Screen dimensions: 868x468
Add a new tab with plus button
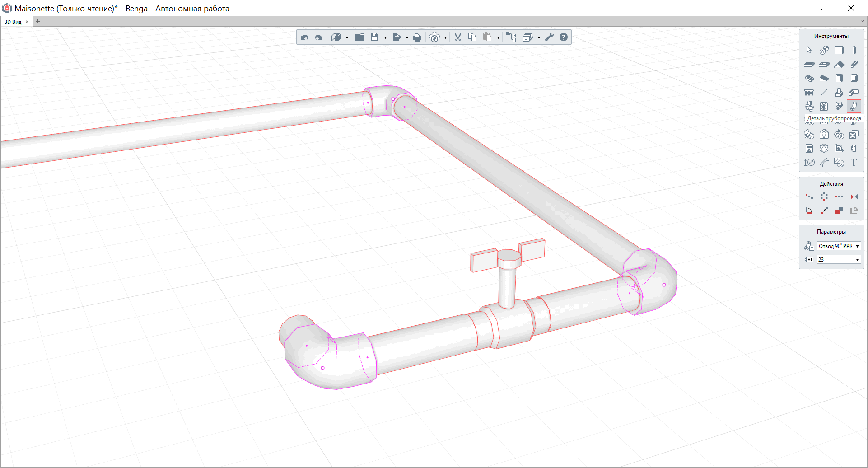[x=38, y=21]
